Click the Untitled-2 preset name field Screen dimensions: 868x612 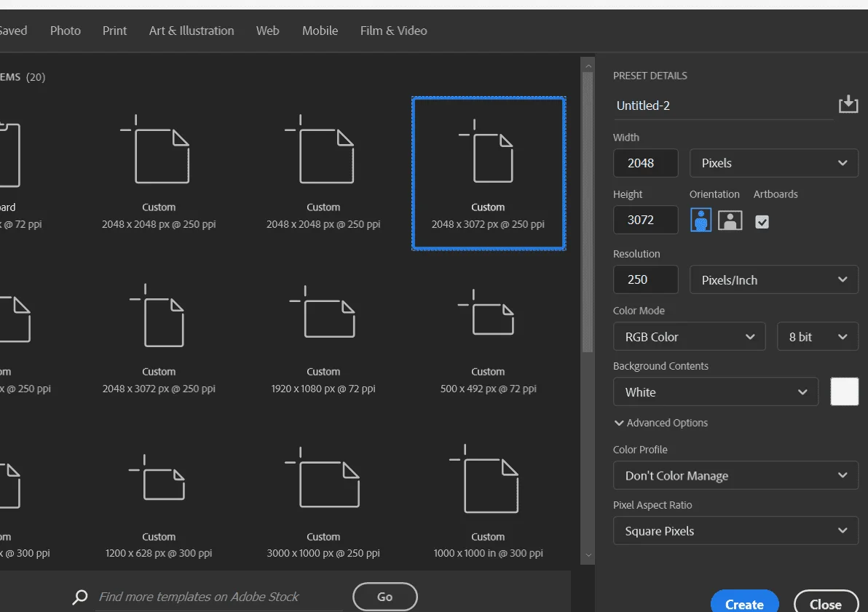pos(723,106)
